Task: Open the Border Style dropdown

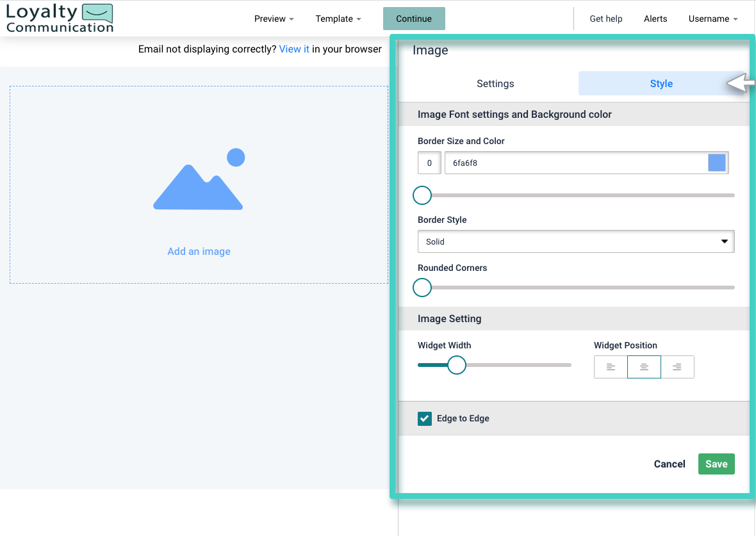Action: pyautogui.click(x=575, y=241)
